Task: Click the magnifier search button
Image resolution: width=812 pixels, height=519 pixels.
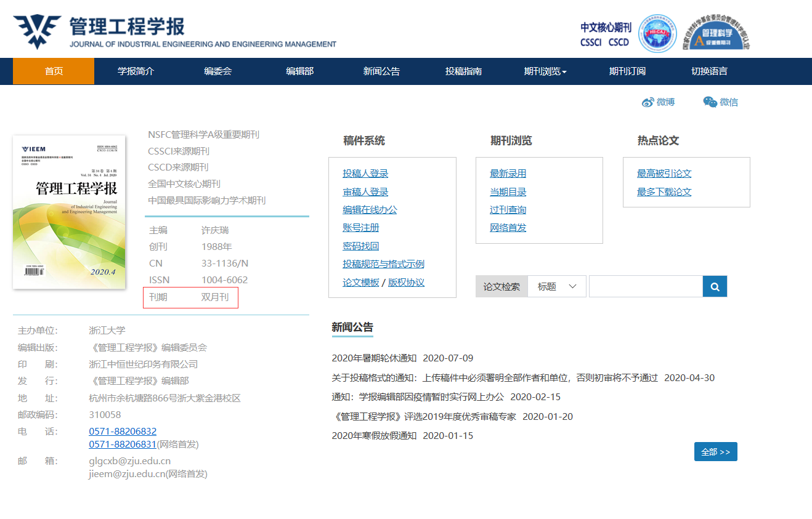Action: click(x=715, y=286)
